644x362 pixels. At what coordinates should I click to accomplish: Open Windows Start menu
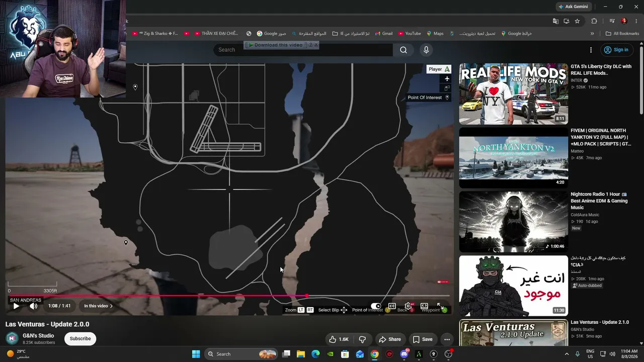[196, 354]
